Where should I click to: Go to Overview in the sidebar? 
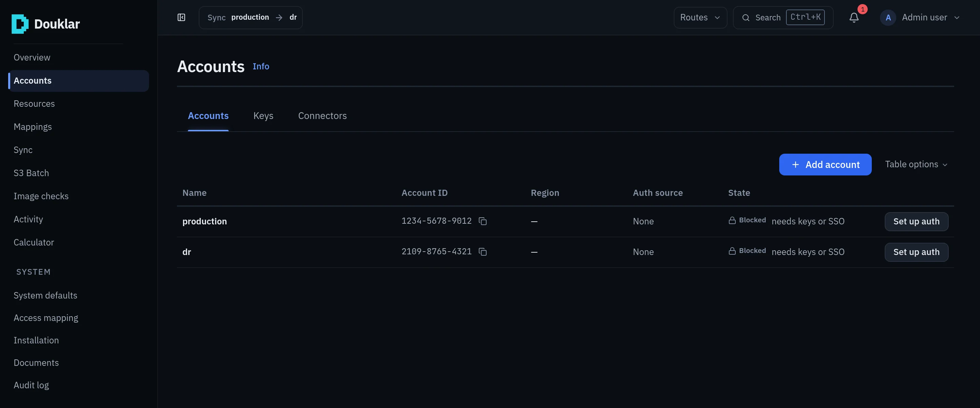[x=32, y=57]
